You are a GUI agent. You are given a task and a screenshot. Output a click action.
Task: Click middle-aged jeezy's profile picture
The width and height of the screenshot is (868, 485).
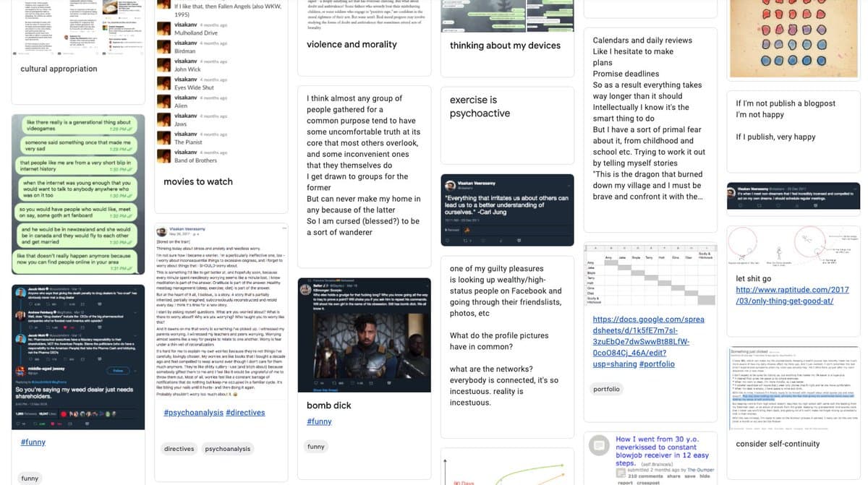pos(22,369)
